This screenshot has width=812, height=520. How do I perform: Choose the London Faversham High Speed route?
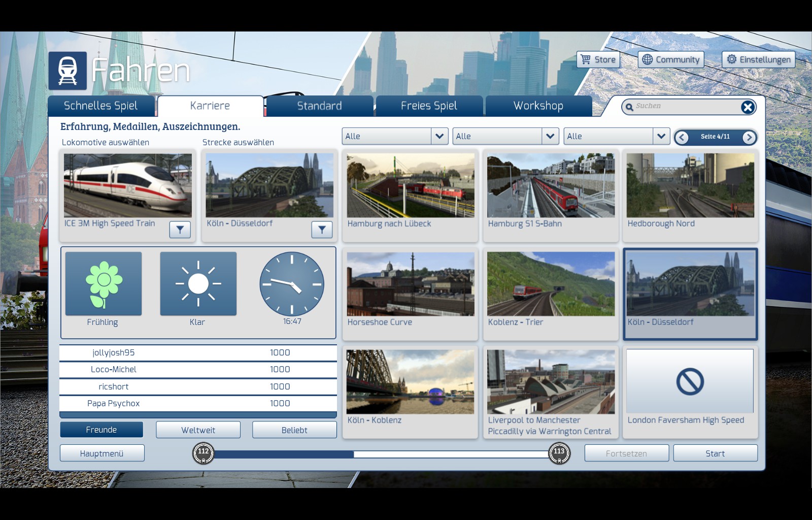pyautogui.click(x=690, y=392)
